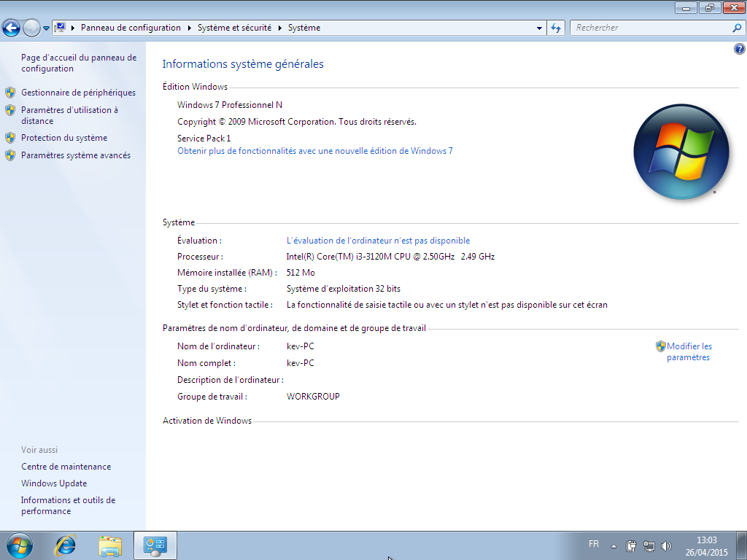The image size is (747, 560).
Task: Click shield icon beside Paramètres système avancés
Action: pos(10,155)
